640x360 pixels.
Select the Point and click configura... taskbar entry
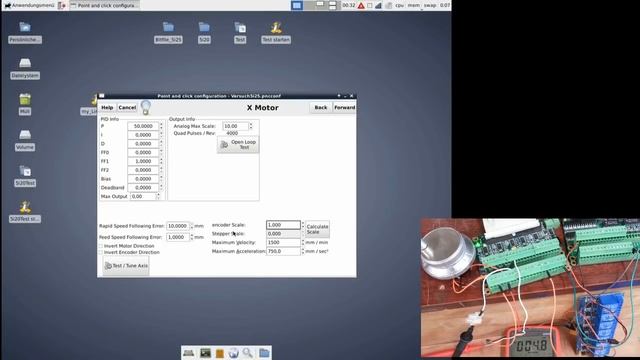[104, 5]
